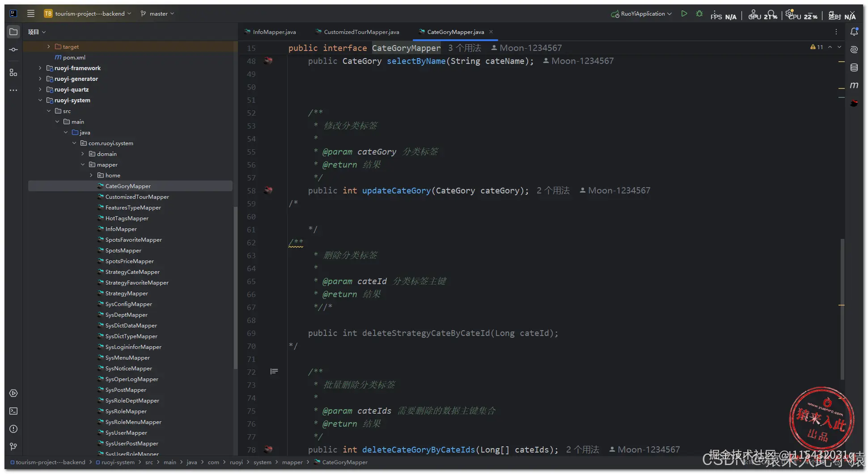Click the selectByName method name
Image resolution: width=868 pixels, height=474 pixels.
pos(416,61)
